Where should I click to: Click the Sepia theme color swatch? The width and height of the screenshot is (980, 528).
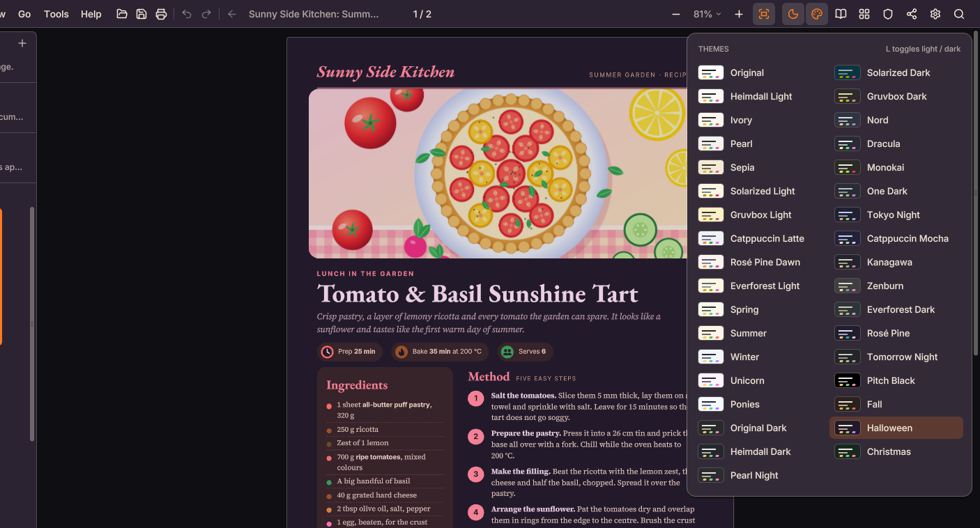coord(711,167)
